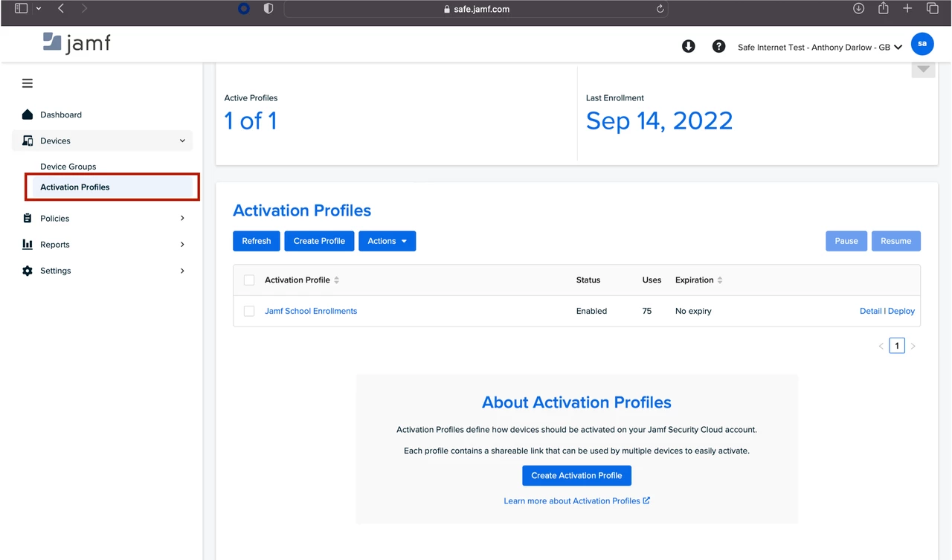Click the Policies clipboard icon

[x=28, y=219]
